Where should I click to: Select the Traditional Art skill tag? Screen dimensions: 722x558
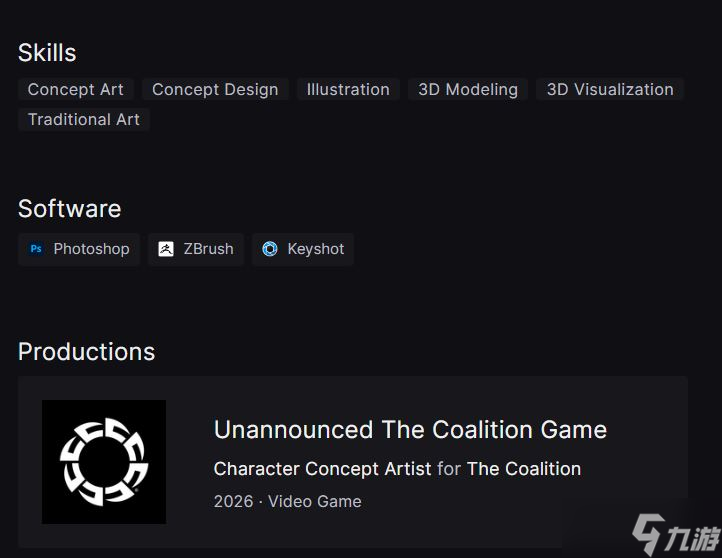[84, 120]
